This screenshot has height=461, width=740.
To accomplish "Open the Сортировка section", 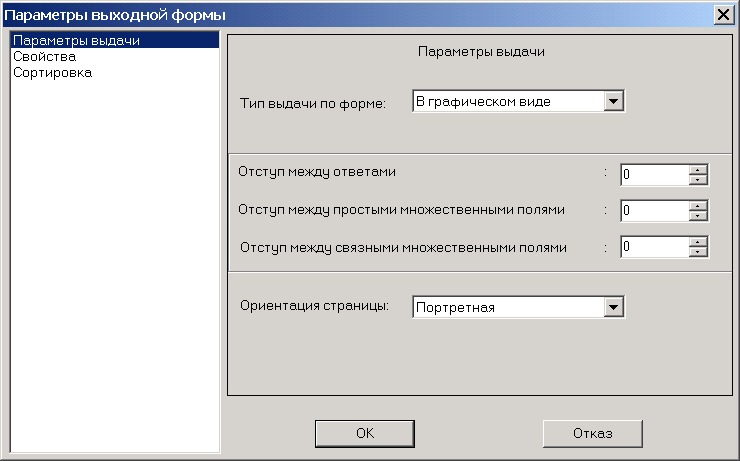I will click(x=52, y=73).
